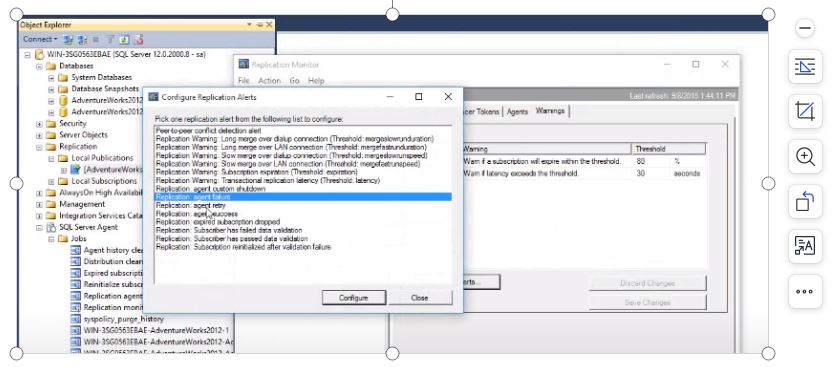Viewport: 833px width, 378px height.
Task: Click the Jobs folder icon
Action: [63, 239]
